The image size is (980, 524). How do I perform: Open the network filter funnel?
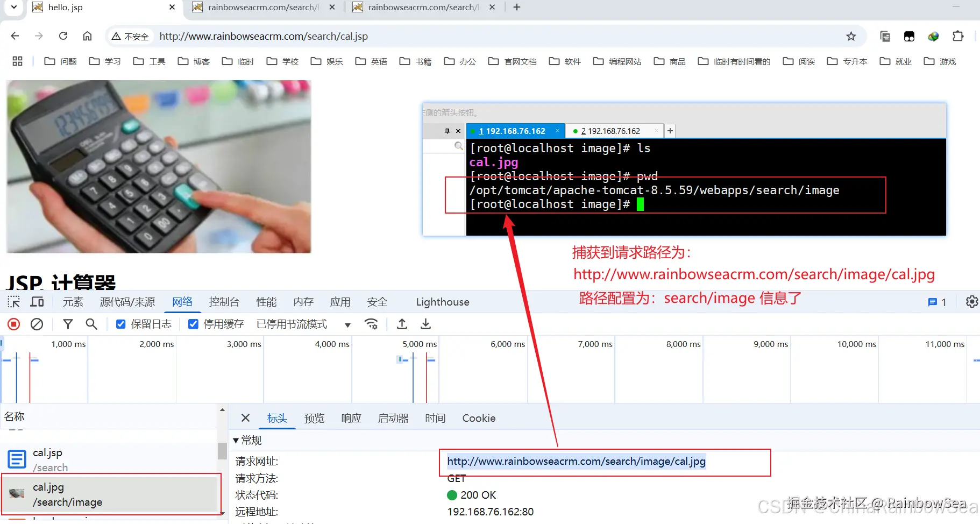[x=68, y=324]
